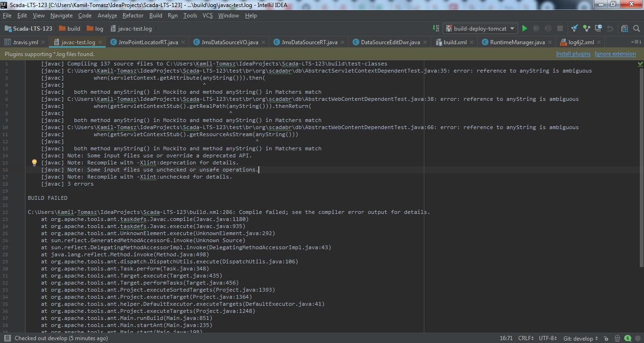Click the Build project binary icon

[435, 29]
